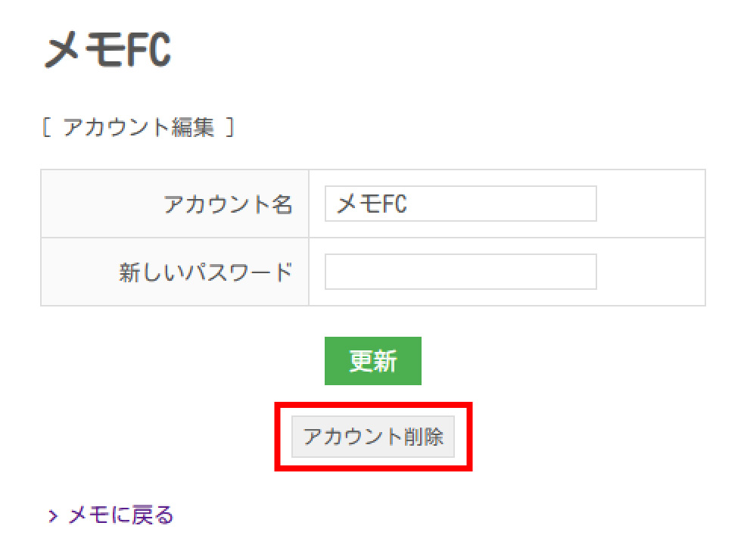Viewport: 747px width, 560px height.
Task: Click the green update button below the form
Action: tap(372, 361)
